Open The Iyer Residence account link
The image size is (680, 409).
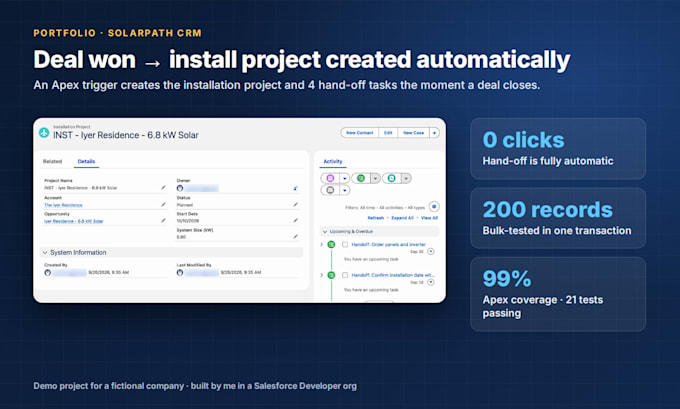63,205
